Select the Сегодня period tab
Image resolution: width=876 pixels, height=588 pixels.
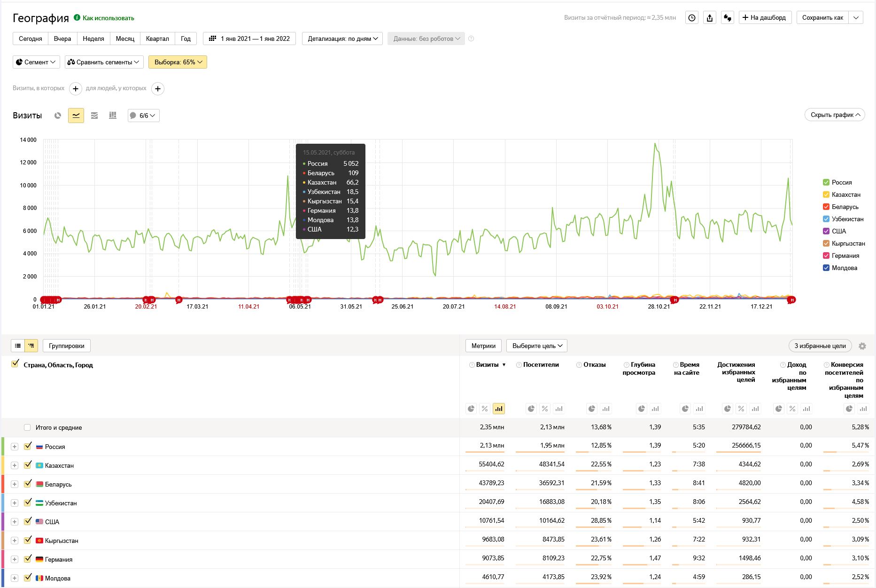[31, 39]
